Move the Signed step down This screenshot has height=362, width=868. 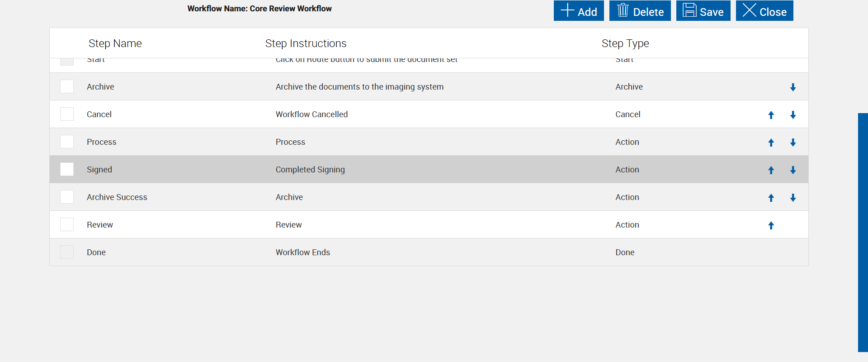793,170
